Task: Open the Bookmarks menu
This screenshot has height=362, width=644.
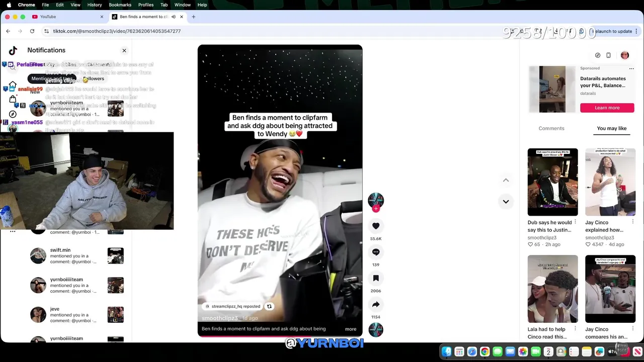Action: click(x=120, y=5)
